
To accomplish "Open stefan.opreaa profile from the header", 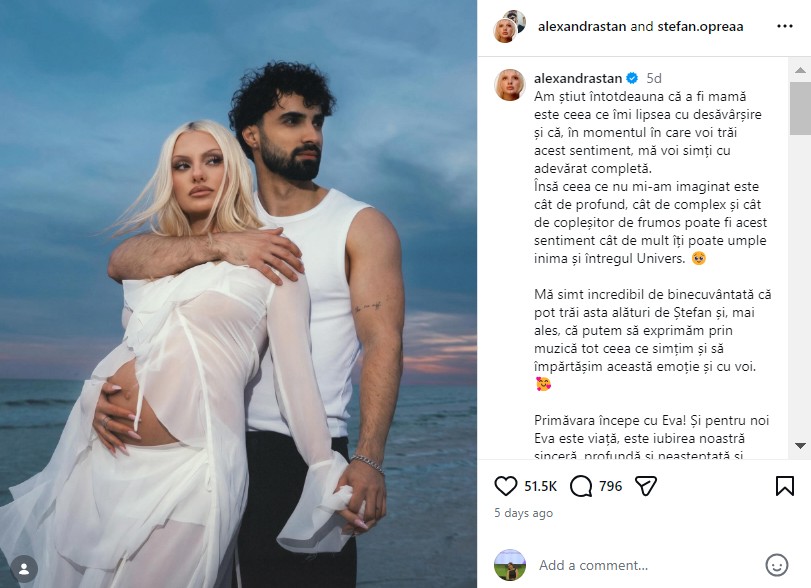I will click(700, 26).
